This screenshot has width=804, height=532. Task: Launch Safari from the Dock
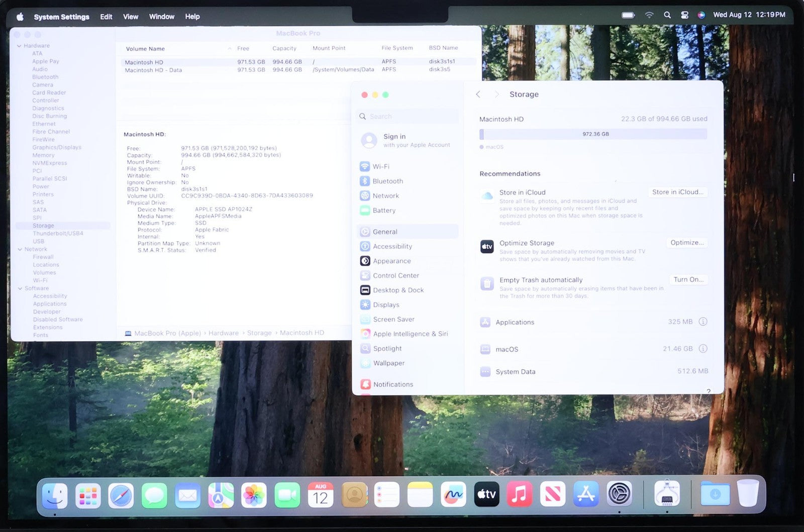coord(121,496)
